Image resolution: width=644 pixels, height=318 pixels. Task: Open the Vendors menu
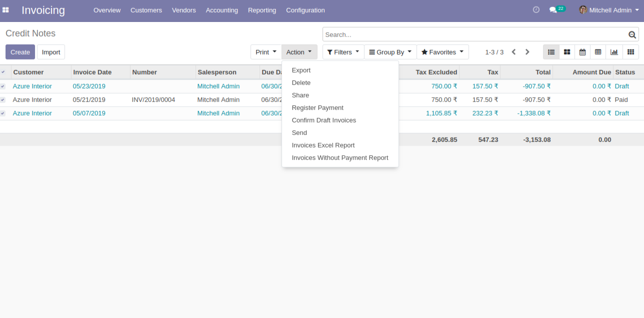point(184,10)
